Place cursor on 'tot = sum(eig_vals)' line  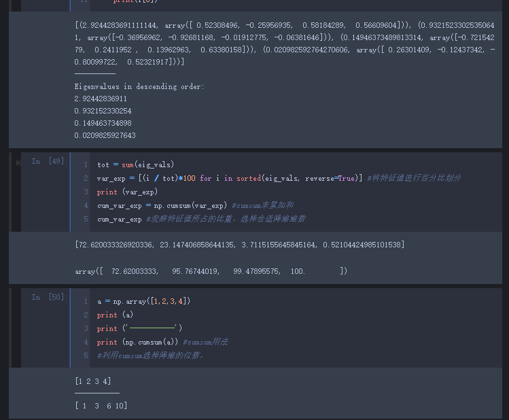pyautogui.click(x=136, y=165)
